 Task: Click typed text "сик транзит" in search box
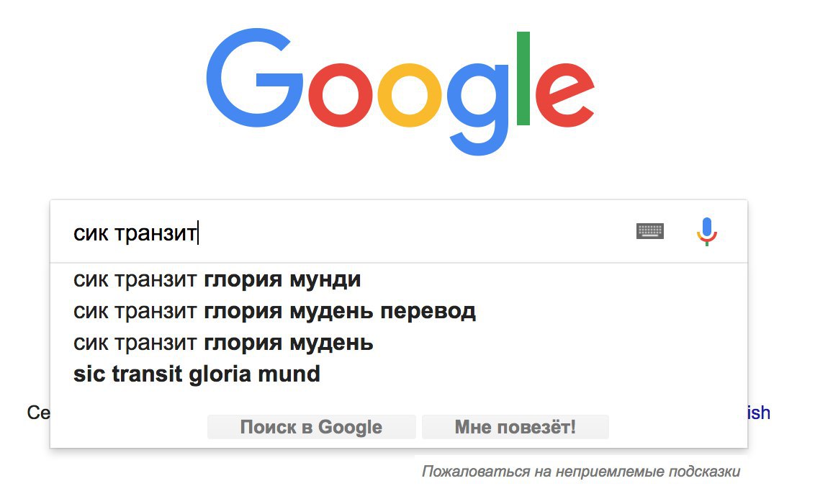point(135,233)
